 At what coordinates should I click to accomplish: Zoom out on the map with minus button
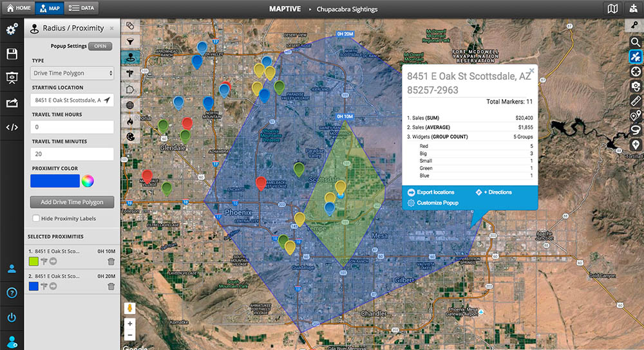pyautogui.click(x=130, y=335)
